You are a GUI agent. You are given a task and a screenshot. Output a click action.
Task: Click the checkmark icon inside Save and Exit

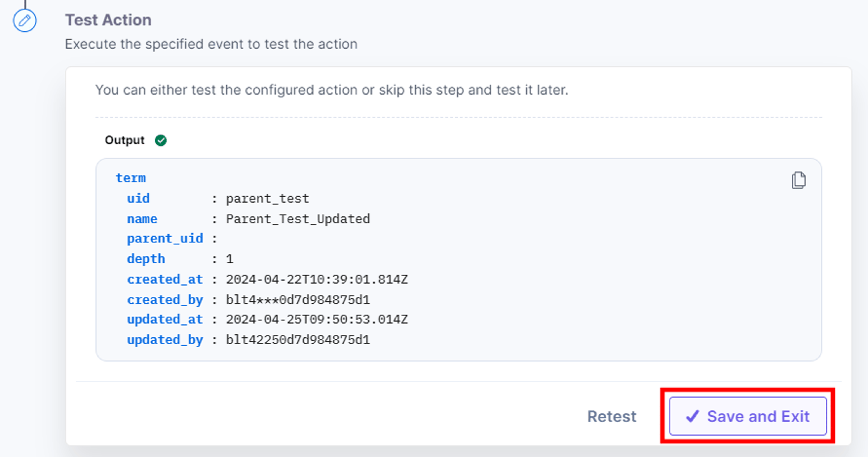[x=692, y=416]
